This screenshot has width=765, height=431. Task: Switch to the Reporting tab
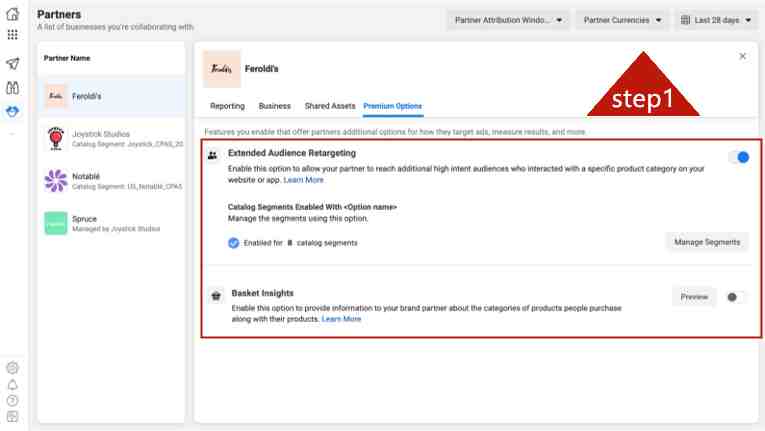click(x=227, y=106)
